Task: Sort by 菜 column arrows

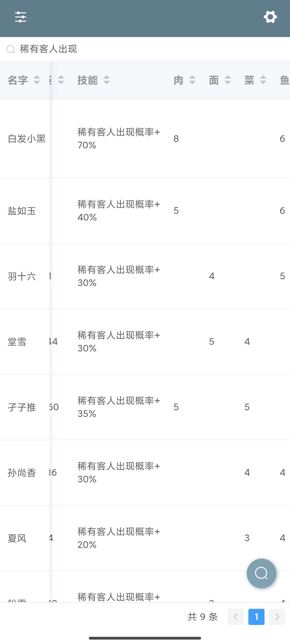Action: tap(263, 80)
